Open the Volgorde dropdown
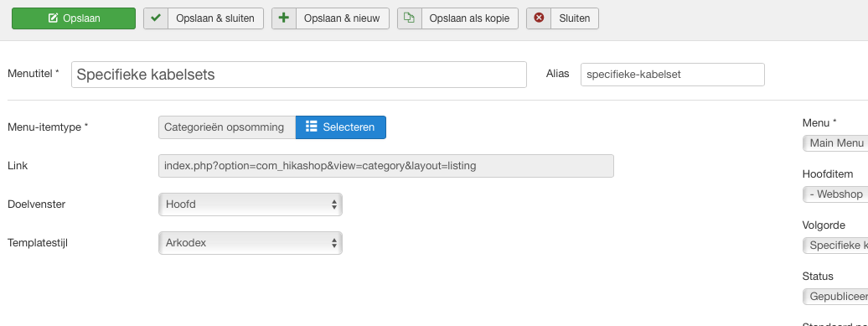This screenshot has height=326, width=868. 835,246
